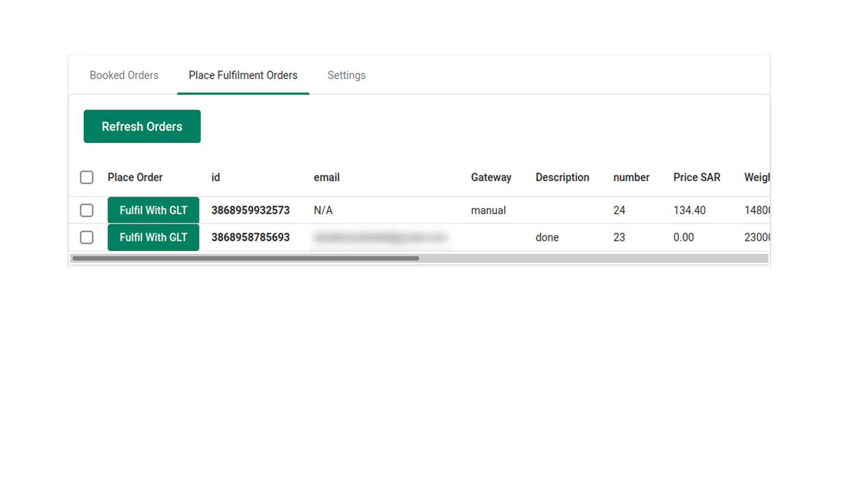The image size is (868, 488).
Task: Click the Place Order column header
Action: click(x=135, y=177)
